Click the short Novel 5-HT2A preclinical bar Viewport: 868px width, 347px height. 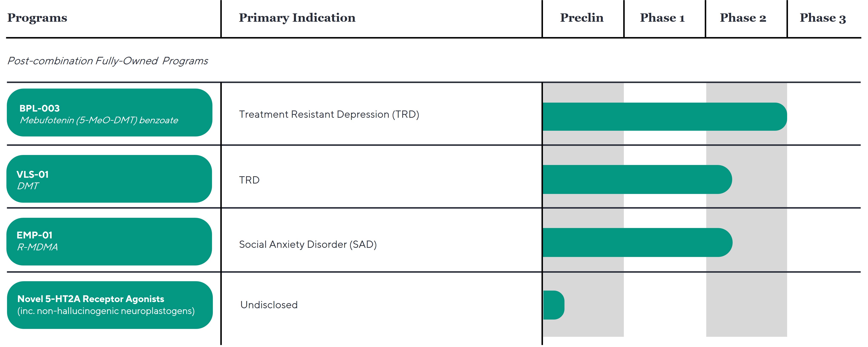tap(554, 305)
